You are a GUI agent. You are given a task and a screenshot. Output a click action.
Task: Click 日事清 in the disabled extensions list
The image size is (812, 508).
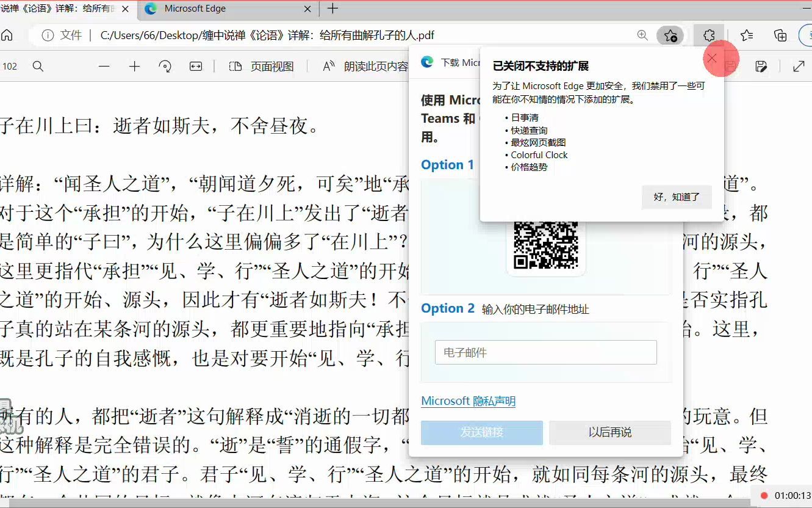[x=525, y=117]
